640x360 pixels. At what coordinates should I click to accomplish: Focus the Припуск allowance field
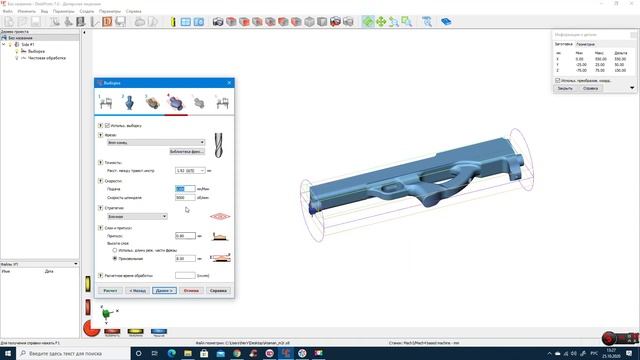pos(185,236)
